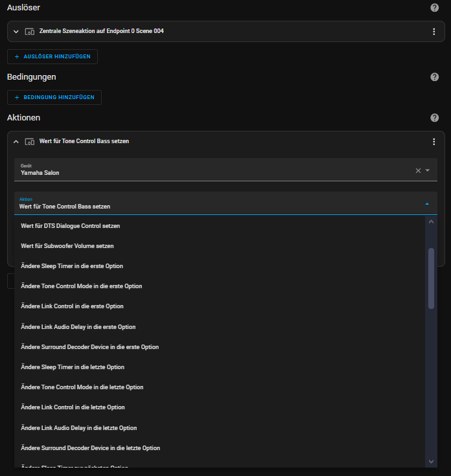Expand the Zentrale Szeneaktion trigger row

[16, 32]
